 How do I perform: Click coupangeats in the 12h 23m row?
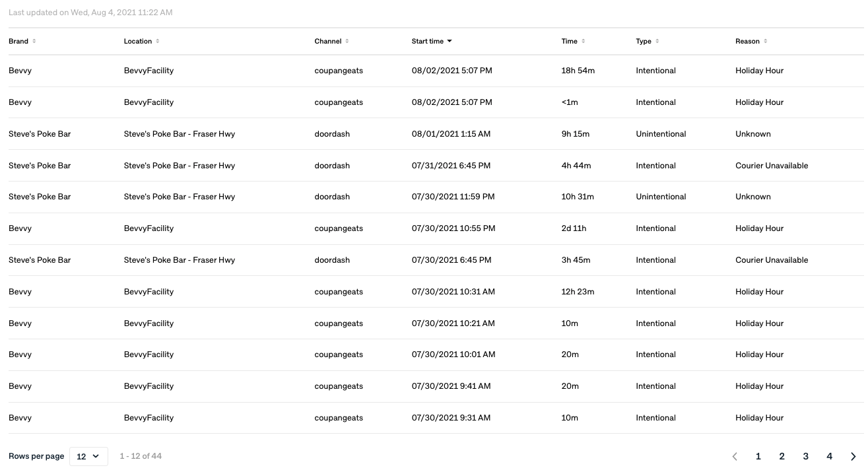(x=339, y=292)
